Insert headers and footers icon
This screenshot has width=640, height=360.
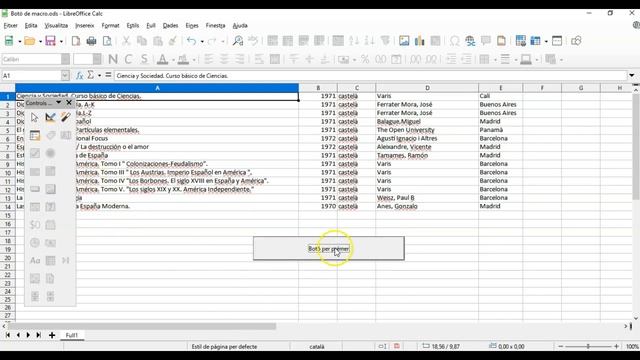point(501,41)
